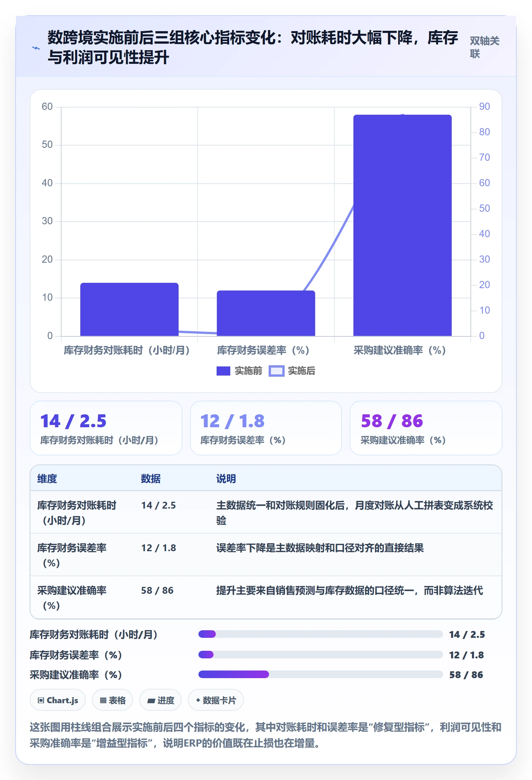
Task: Select the 表格 tag chip
Action: coord(112,700)
